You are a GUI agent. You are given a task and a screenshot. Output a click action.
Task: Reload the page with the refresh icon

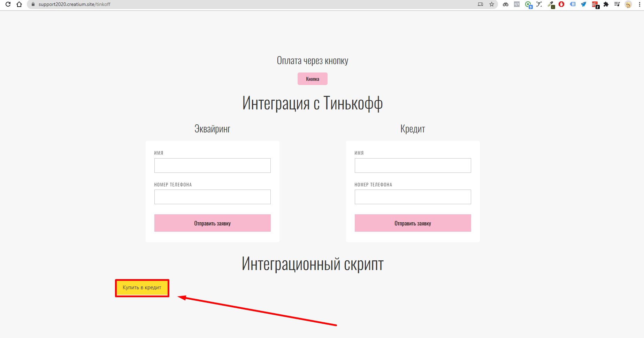pos(8,4)
